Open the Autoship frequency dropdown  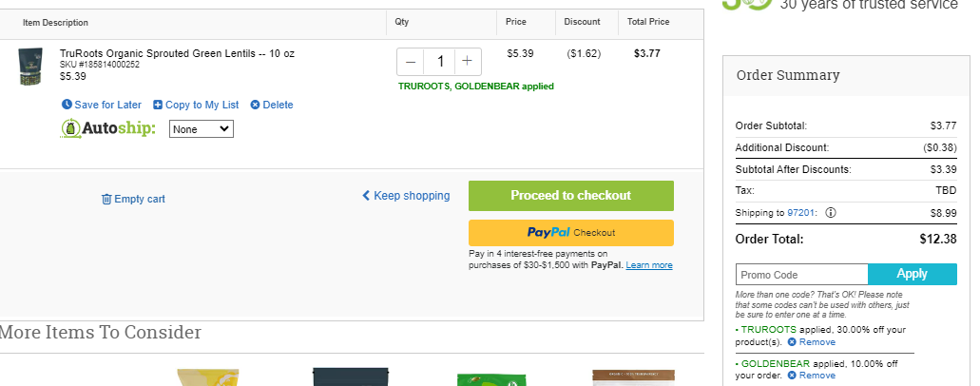[202, 129]
